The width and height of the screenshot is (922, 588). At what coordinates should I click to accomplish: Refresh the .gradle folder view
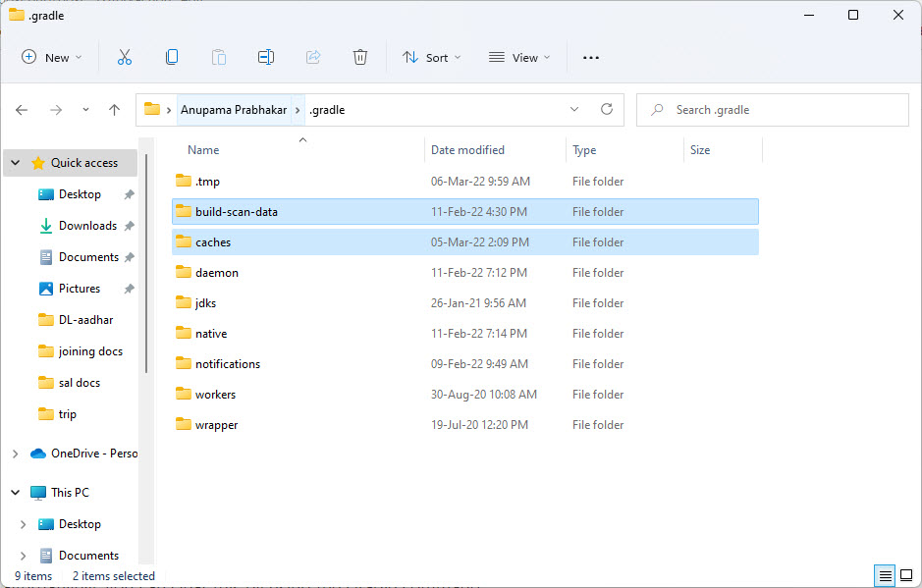[x=607, y=109]
